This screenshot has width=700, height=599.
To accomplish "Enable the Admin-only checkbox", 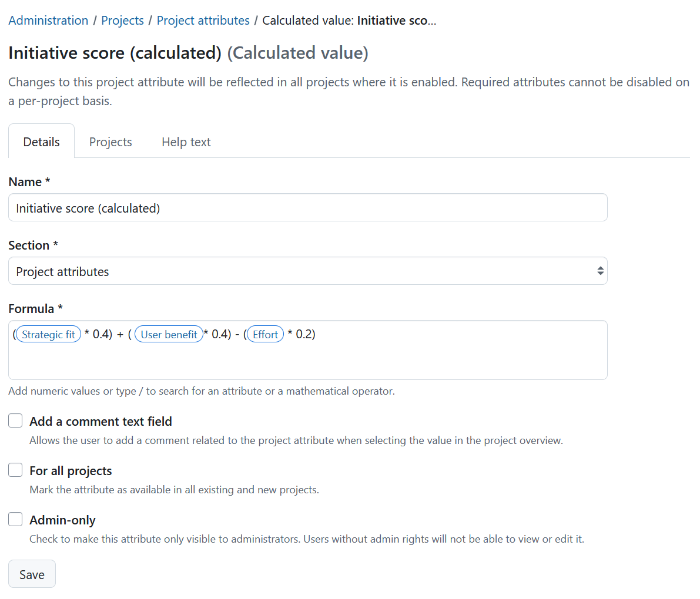I will (15, 519).
